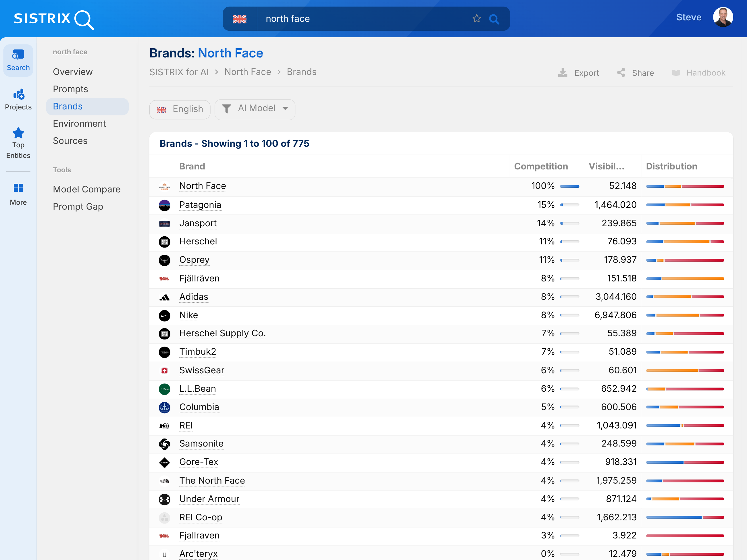This screenshot has height=560, width=747.
Task: Open the Overview menu item
Action: [73, 72]
